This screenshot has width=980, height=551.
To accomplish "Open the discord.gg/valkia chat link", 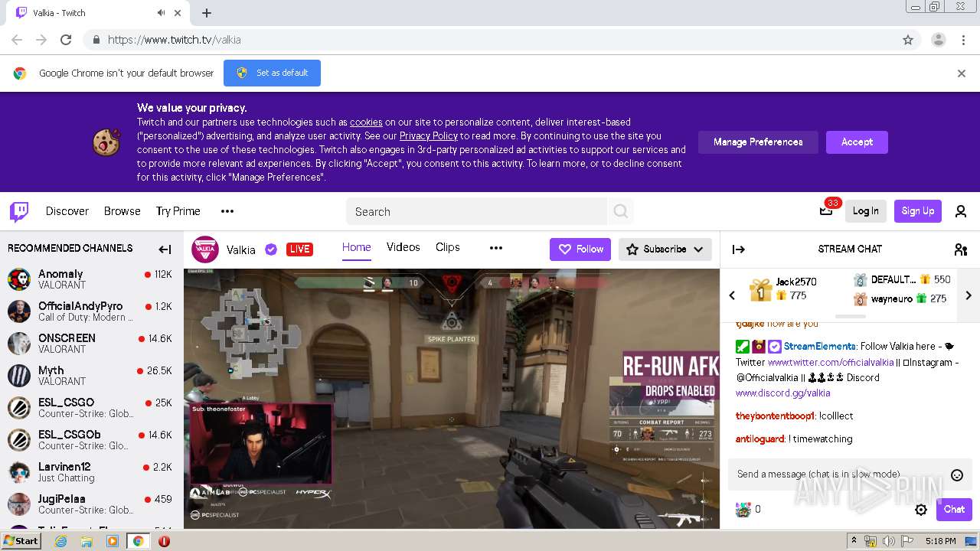I will click(x=782, y=393).
